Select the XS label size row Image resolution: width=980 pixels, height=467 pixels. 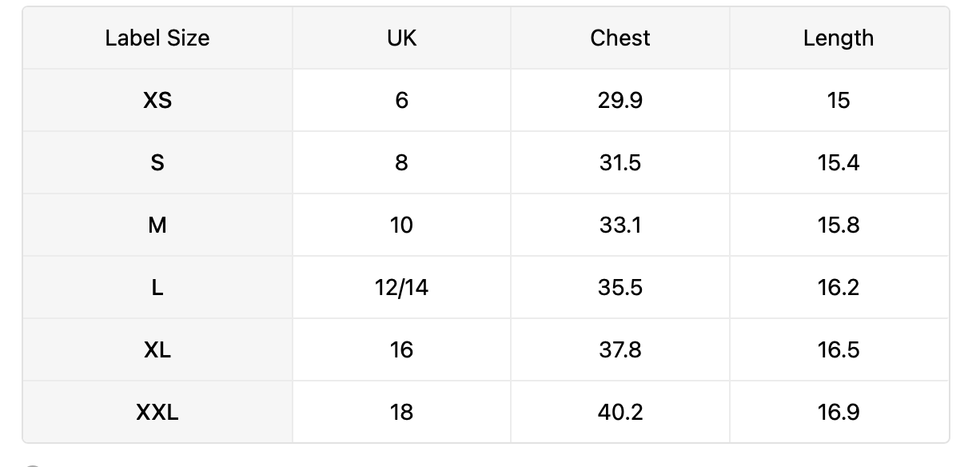pos(486,100)
